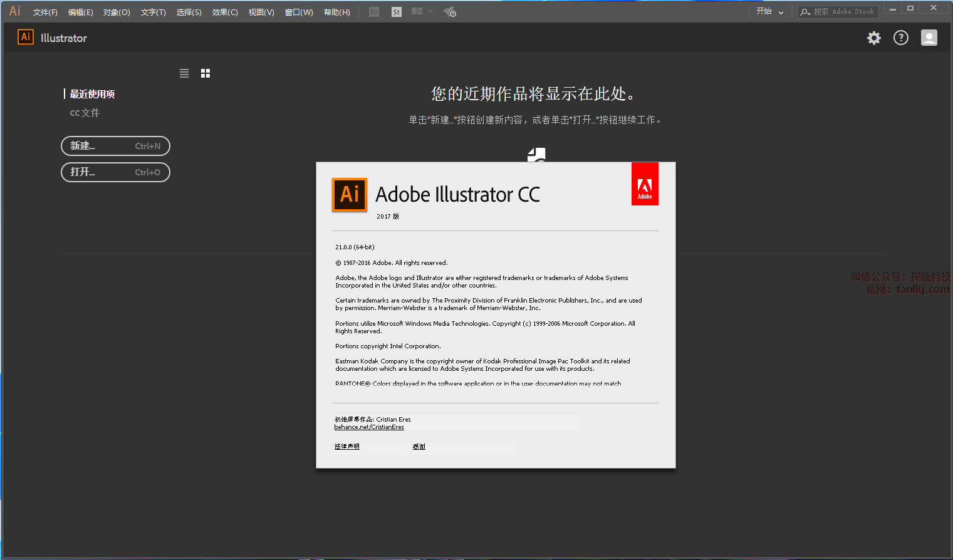This screenshot has height=560, width=953.
Task: Select the CC文件 tab
Action: 85,113
